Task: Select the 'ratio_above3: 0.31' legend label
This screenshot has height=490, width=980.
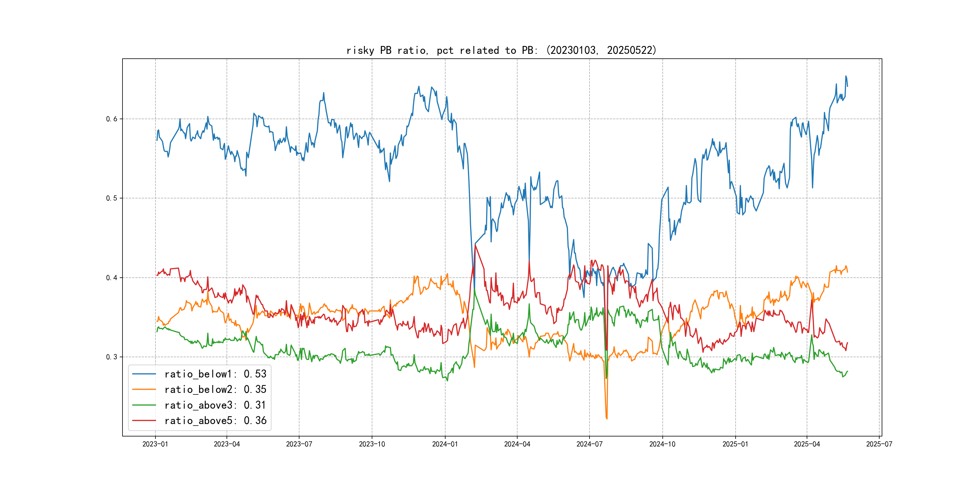Action: pos(215,405)
